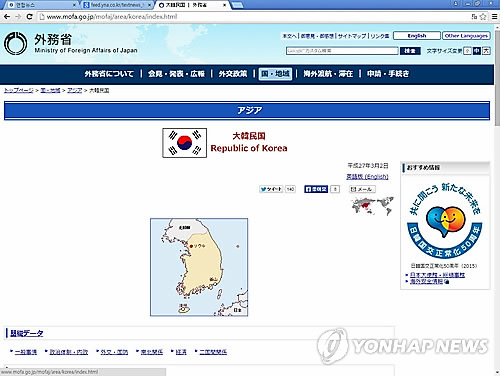Share via the Twitter tweet button
The width and height of the screenshot is (500, 376).
[271, 189]
